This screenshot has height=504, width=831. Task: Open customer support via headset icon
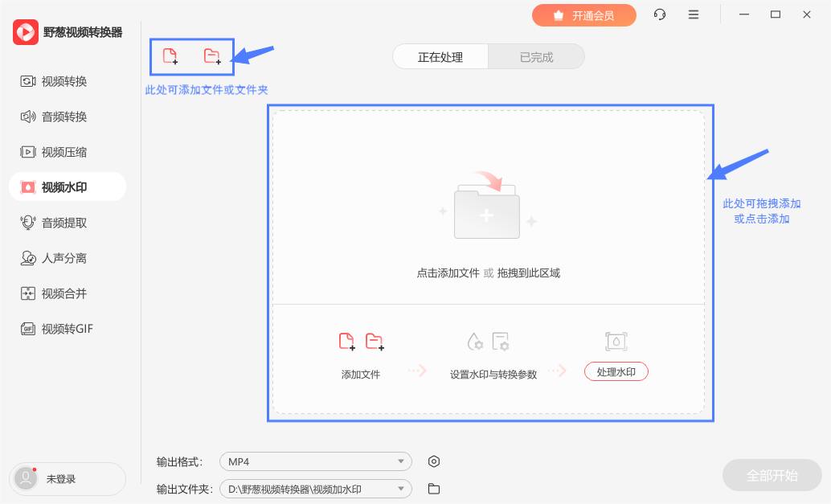(660, 14)
